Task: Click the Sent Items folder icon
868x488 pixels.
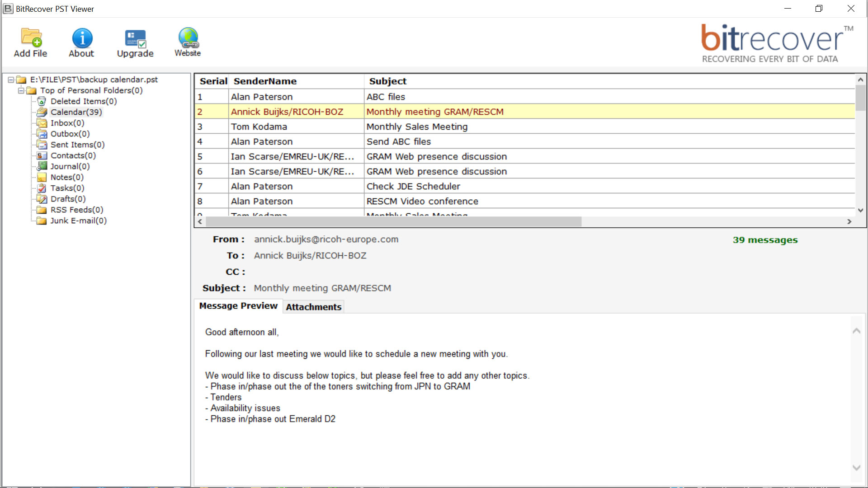Action: [x=42, y=145]
